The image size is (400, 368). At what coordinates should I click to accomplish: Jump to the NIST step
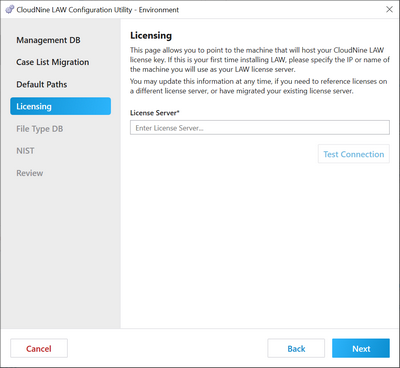25,151
